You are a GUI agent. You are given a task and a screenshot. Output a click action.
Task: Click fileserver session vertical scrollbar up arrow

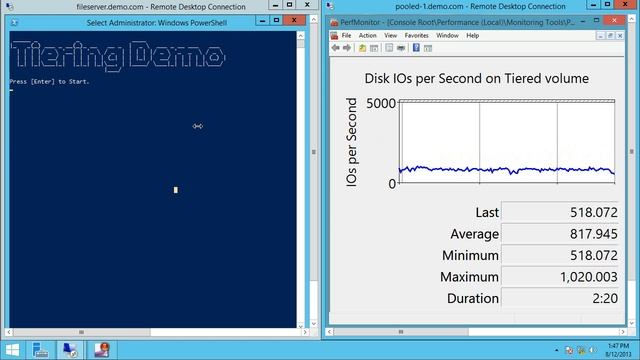[313, 19]
